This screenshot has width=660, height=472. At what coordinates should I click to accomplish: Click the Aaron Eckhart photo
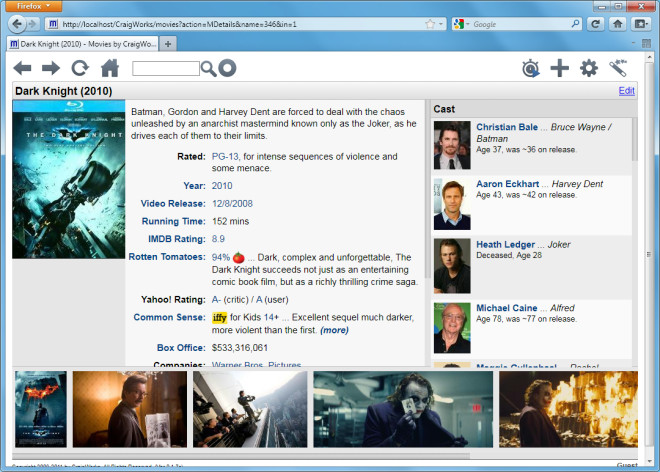click(x=452, y=204)
